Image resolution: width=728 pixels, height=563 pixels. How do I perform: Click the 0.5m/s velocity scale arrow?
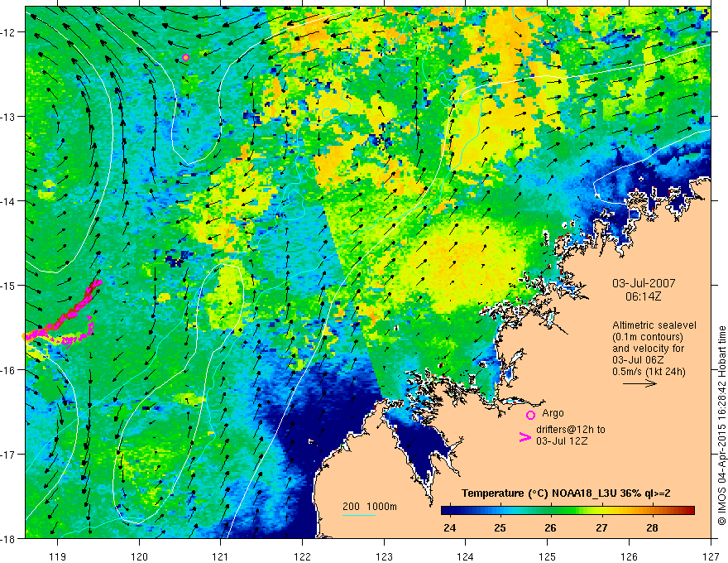(x=639, y=383)
